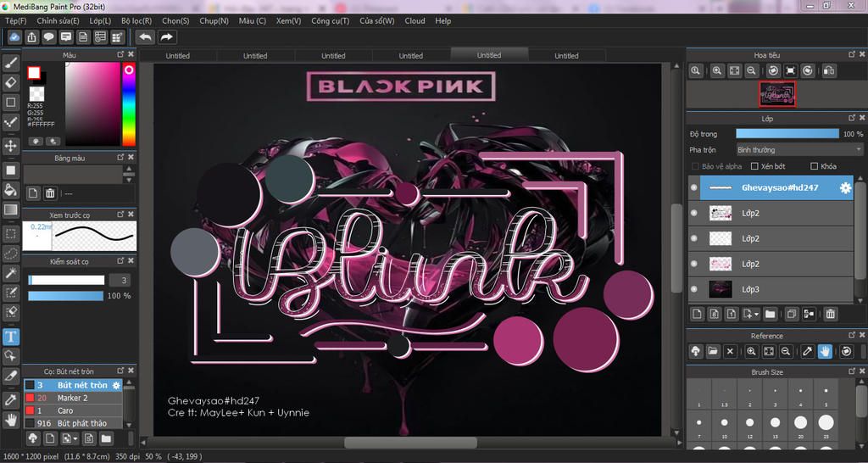Pop out the Reference panel

coord(852,335)
